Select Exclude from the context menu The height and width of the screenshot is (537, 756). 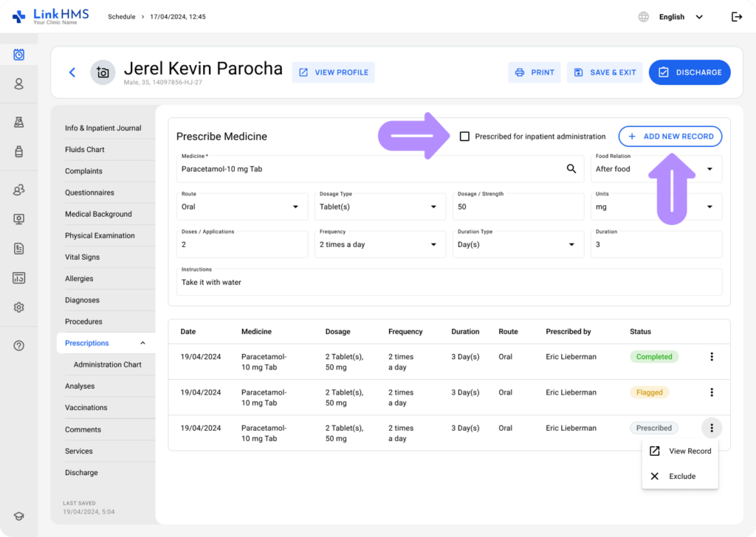(681, 477)
